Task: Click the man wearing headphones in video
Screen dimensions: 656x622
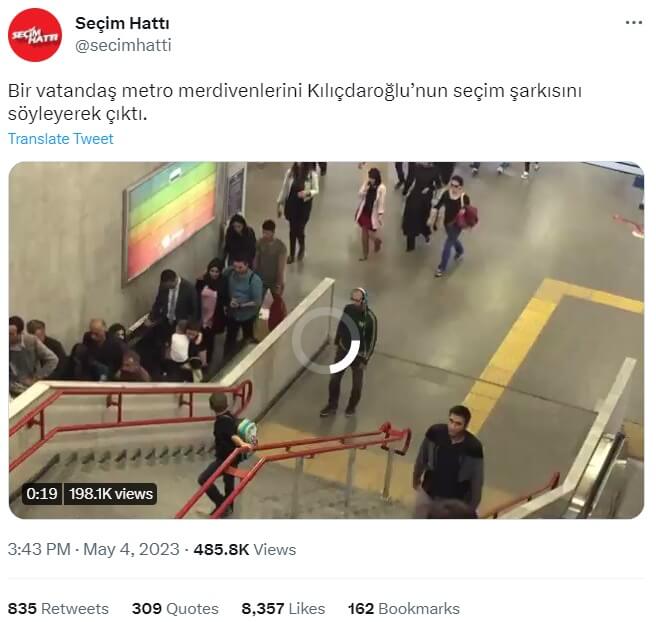Action: click(352, 351)
